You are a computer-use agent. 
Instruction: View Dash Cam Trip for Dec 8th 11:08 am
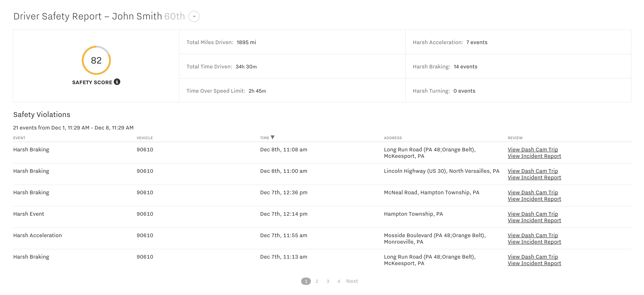(532, 150)
